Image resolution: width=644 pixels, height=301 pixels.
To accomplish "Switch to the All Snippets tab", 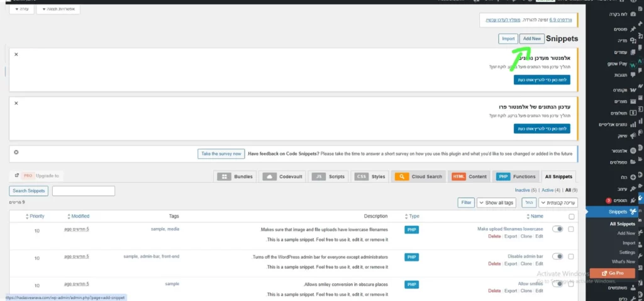I will point(558,176).
